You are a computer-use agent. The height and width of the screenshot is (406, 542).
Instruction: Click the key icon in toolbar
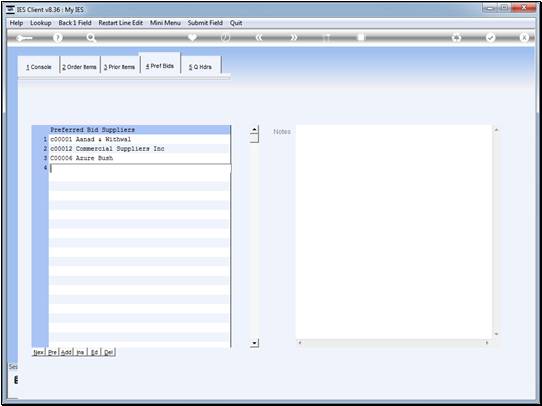24,38
